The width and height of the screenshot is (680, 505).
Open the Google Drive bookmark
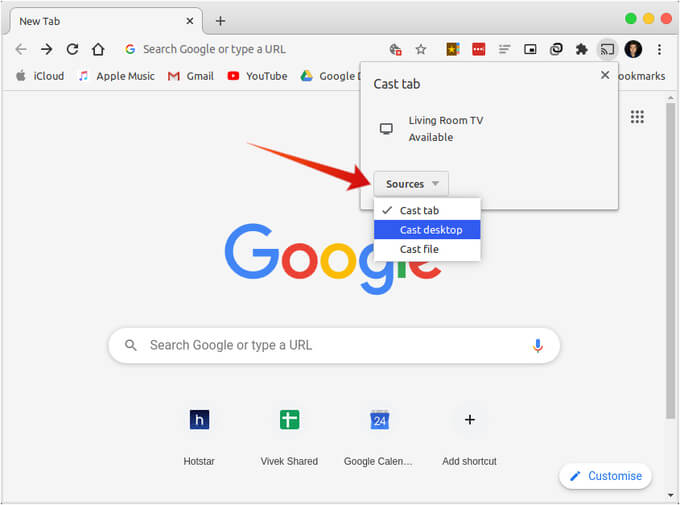(330, 76)
